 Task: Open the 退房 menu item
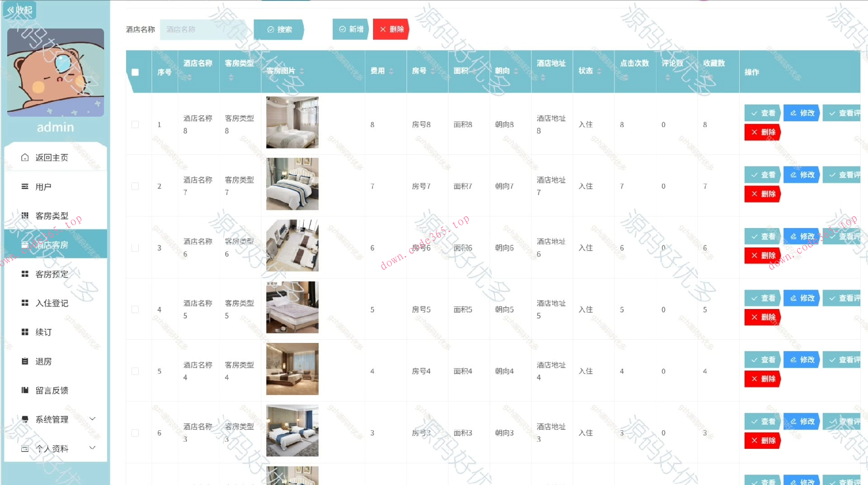pyautogui.click(x=56, y=361)
